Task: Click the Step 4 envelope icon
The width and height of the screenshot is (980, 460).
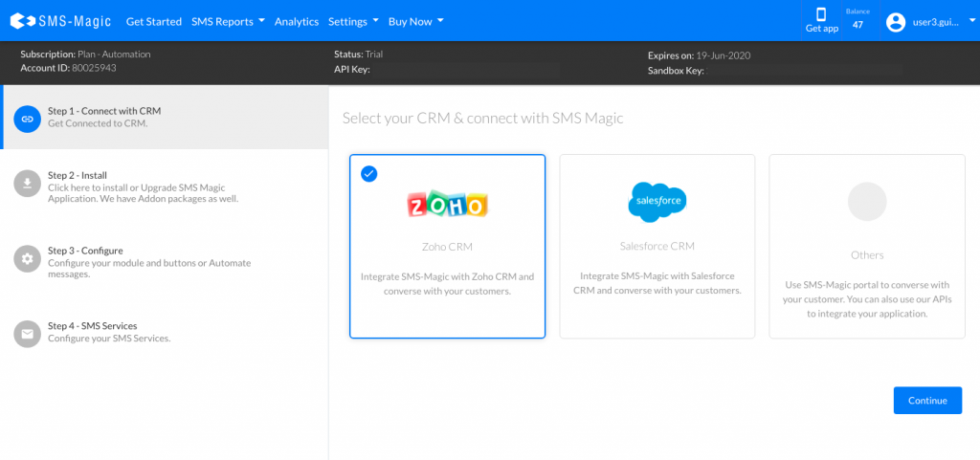Action: click(28, 334)
